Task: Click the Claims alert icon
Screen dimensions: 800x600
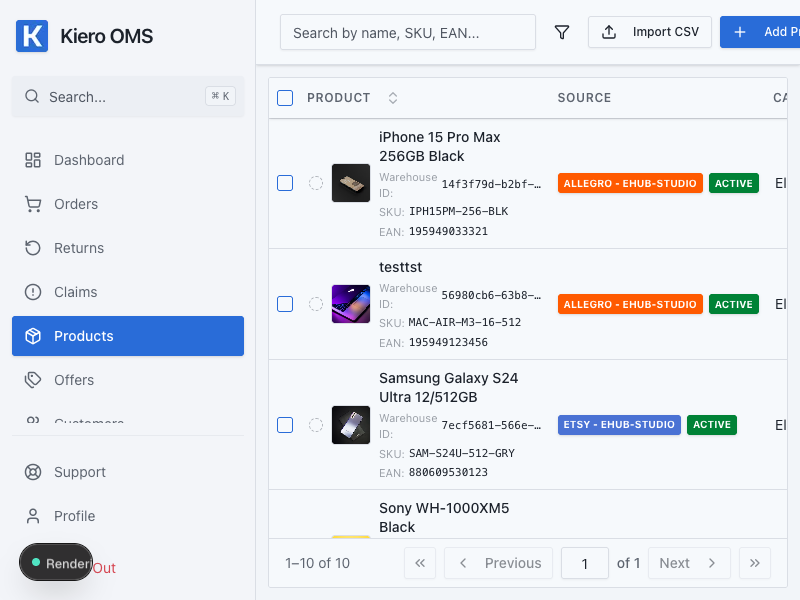Action: (33, 292)
